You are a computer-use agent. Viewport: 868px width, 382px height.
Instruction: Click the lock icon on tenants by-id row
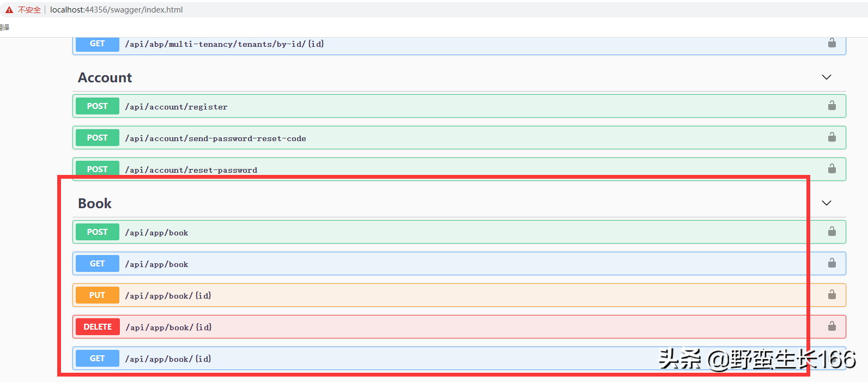(x=831, y=43)
